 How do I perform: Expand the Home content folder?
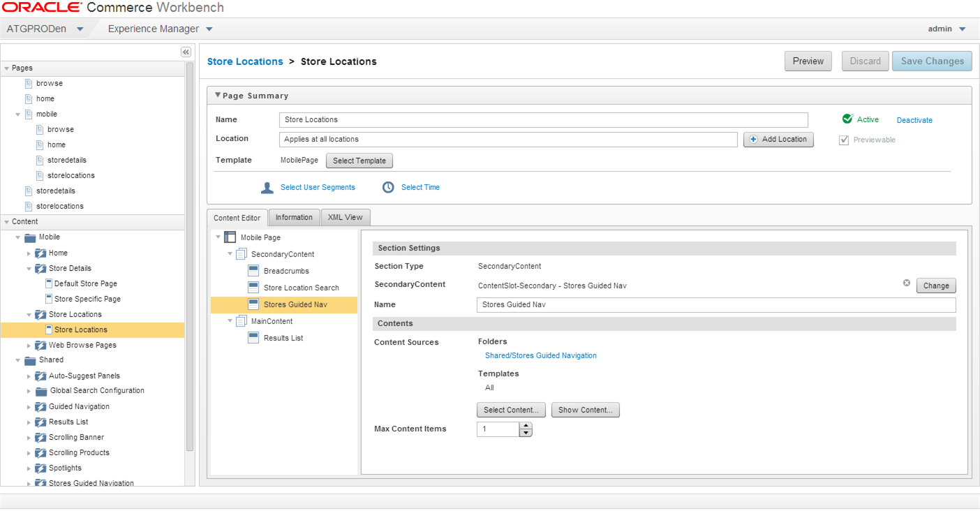(x=29, y=253)
